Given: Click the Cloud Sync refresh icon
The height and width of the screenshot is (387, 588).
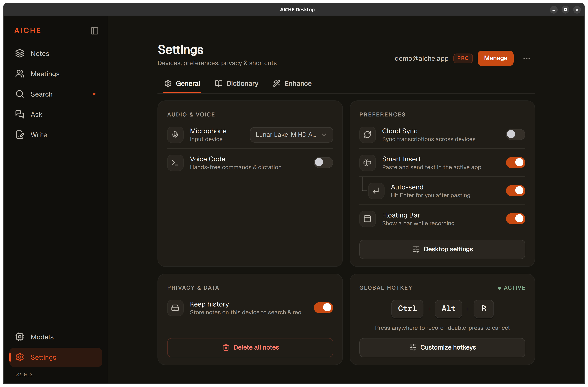Looking at the screenshot, I should click(x=367, y=135).
